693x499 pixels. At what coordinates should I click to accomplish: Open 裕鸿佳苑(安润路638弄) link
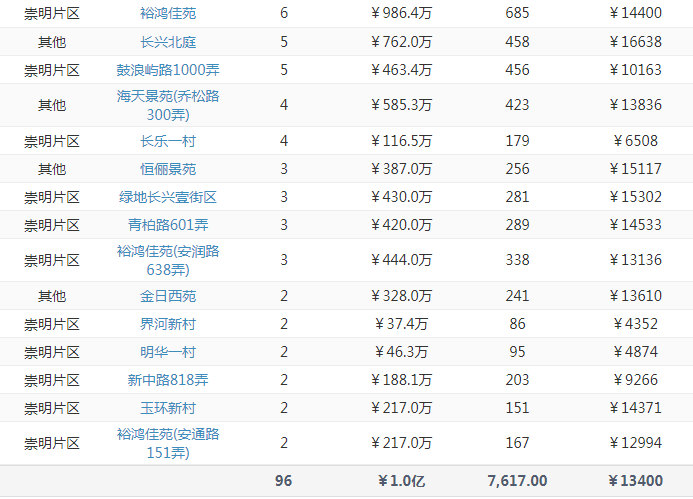pos(168,260)
